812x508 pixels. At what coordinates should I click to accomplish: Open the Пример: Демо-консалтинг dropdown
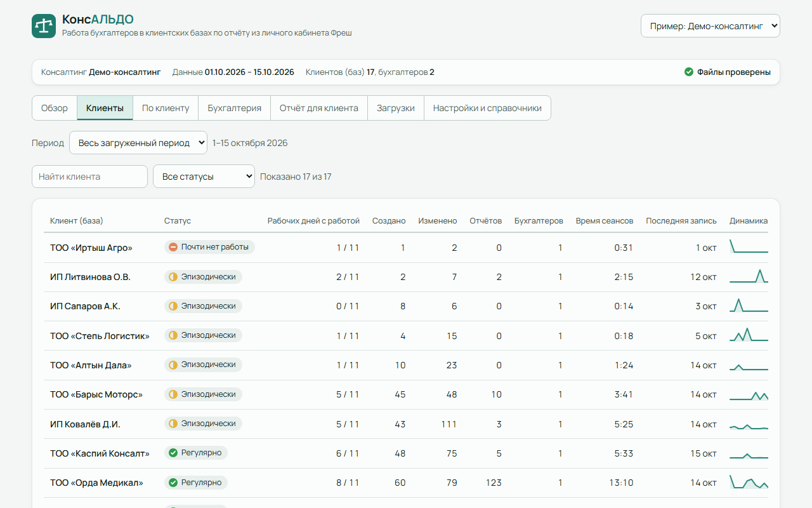coord(710,26)
